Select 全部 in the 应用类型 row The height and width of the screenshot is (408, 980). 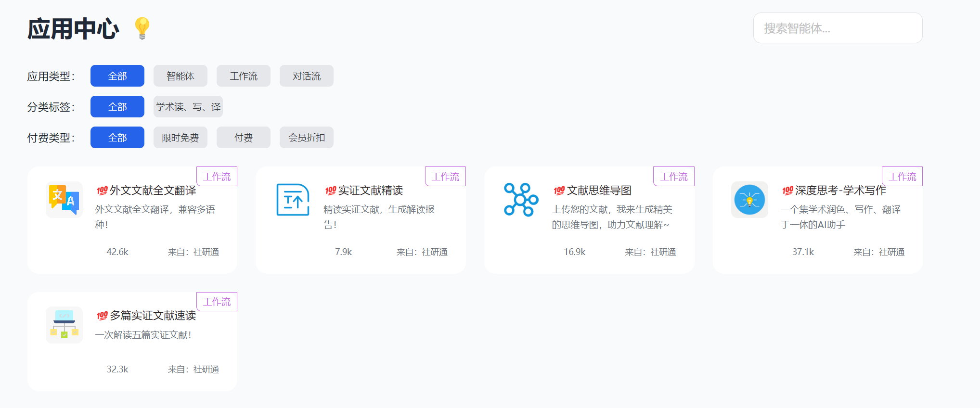pos(117,76)
